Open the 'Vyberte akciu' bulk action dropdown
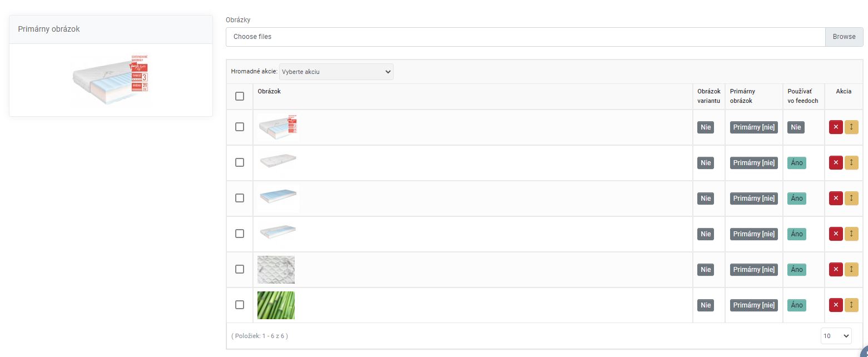Viewport: 868px width, 357px height. pos(336,72)
